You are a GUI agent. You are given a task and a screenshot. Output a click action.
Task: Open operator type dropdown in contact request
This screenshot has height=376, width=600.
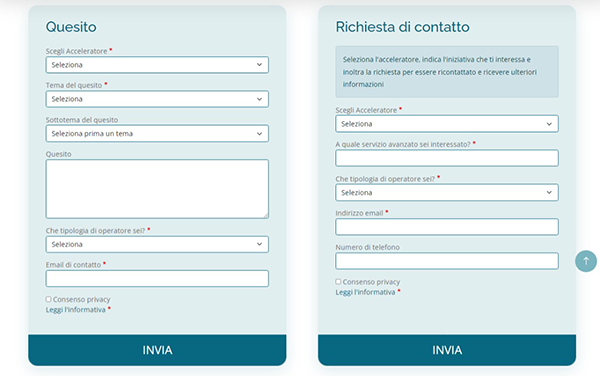[447, 192]
